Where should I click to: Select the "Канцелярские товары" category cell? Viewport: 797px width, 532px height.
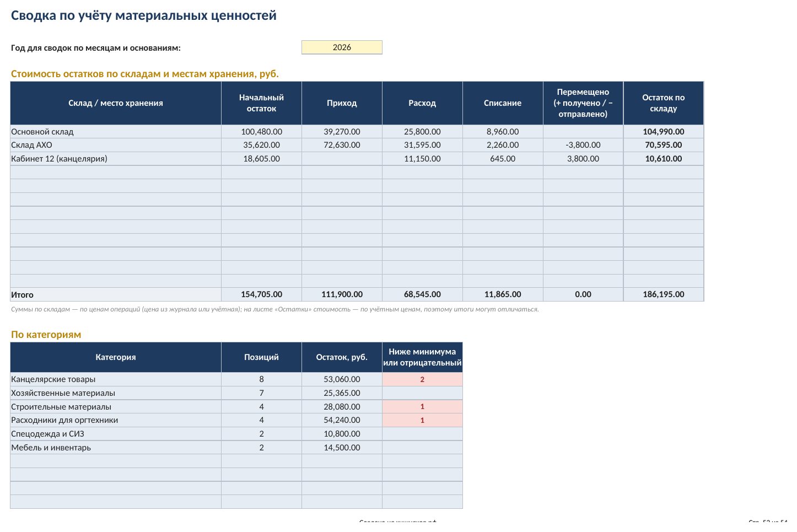tap(116, 379)
